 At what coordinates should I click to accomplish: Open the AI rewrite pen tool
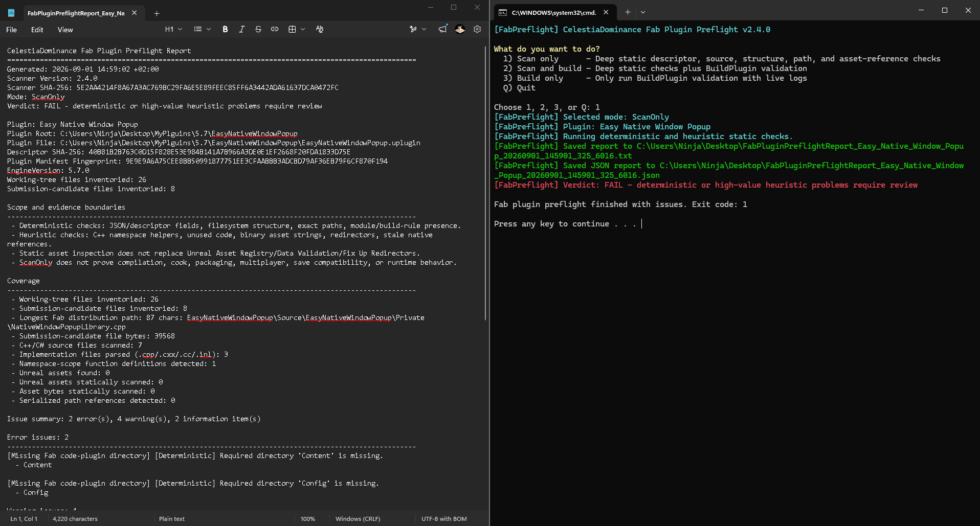[x=413, y=29]
